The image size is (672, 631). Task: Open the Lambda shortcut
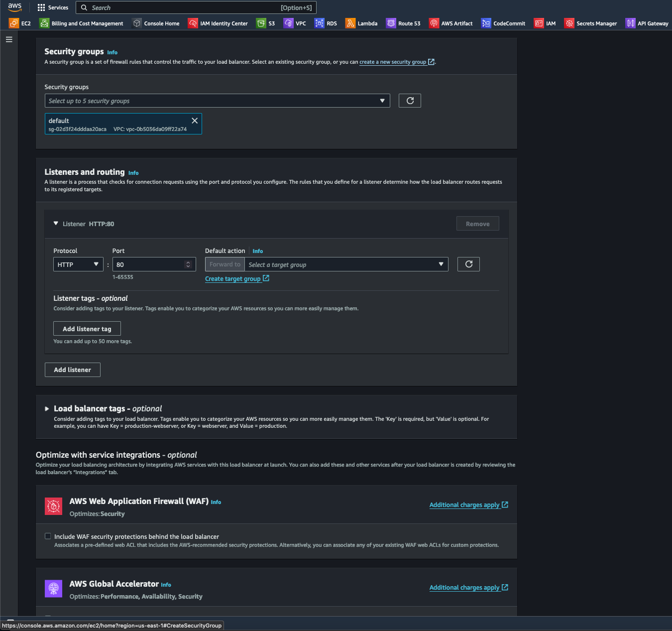click(x=361, y=23)
